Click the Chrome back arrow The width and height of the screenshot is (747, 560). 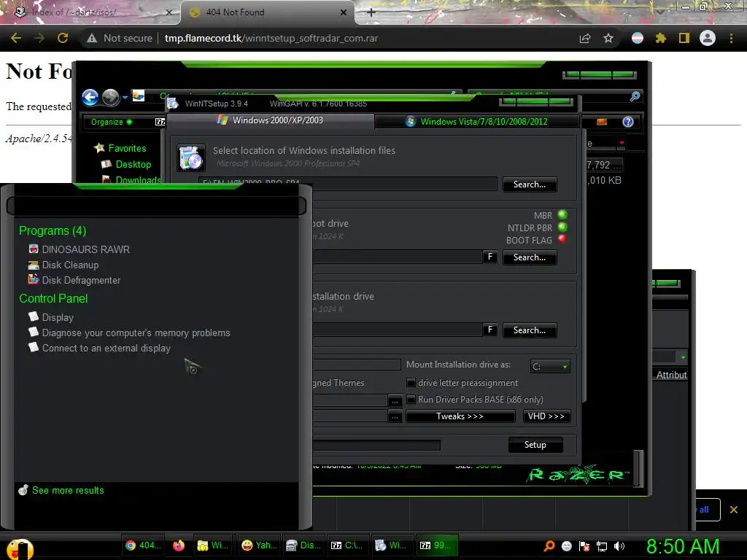16,39
